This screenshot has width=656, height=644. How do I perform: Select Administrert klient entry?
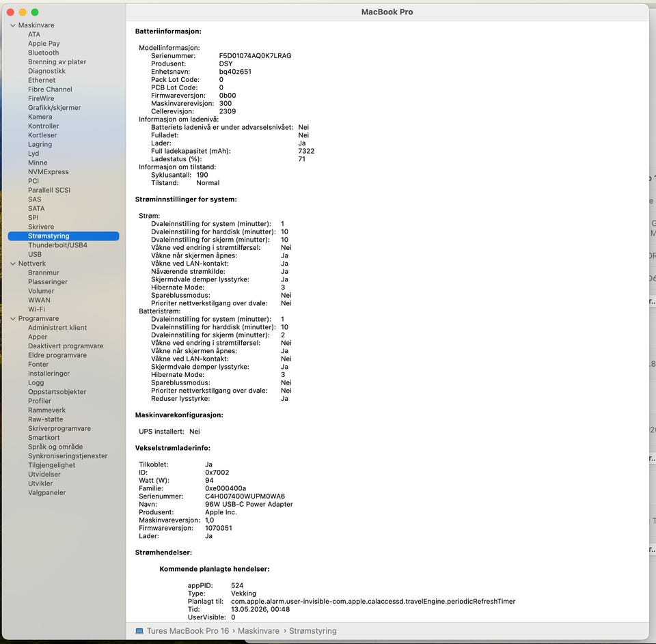click(x=57, y=328)
